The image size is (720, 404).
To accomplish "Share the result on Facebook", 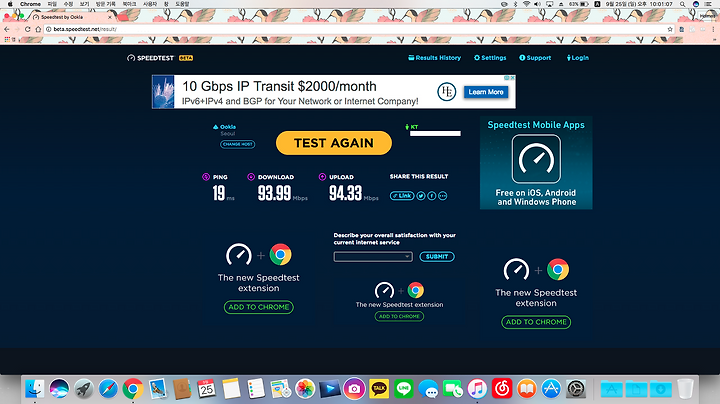I will [x=432, y=196].
